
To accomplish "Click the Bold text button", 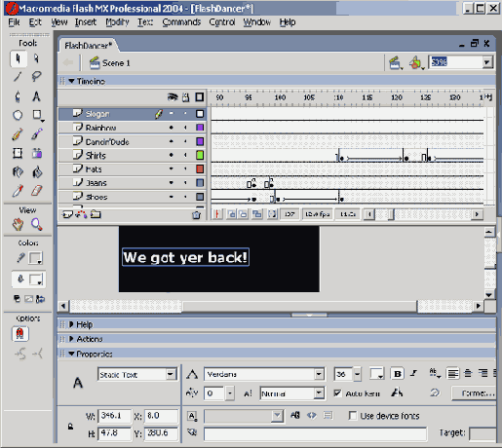I will 397,374.
